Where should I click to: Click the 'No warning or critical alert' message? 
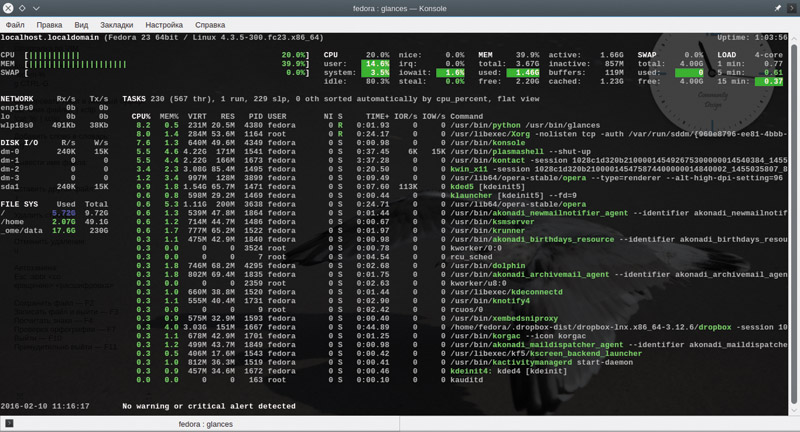[x=209, y=406]
